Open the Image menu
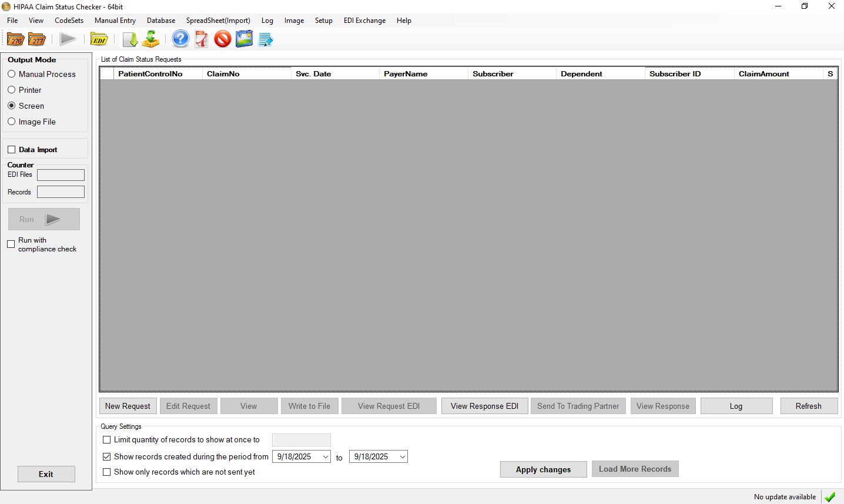844x504 pixels. tap(294, 20)
